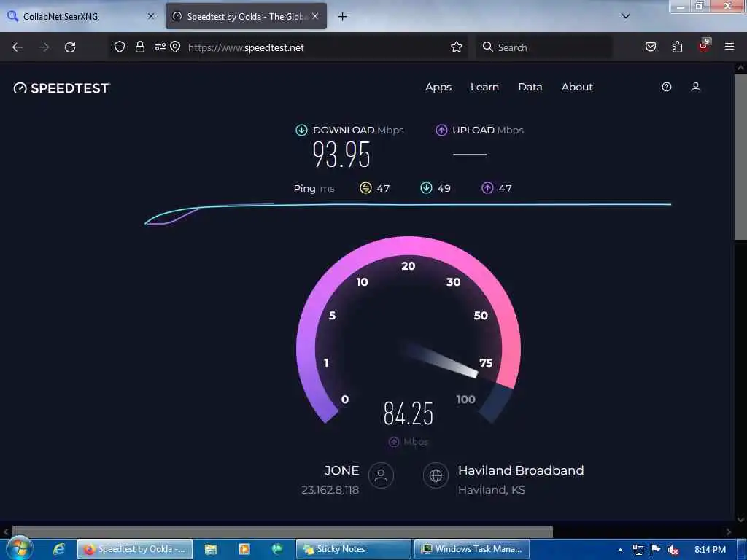Launch Internet Explorer from taskbar
The height and width of the screenshot is (560, 747).
(59, 549)
